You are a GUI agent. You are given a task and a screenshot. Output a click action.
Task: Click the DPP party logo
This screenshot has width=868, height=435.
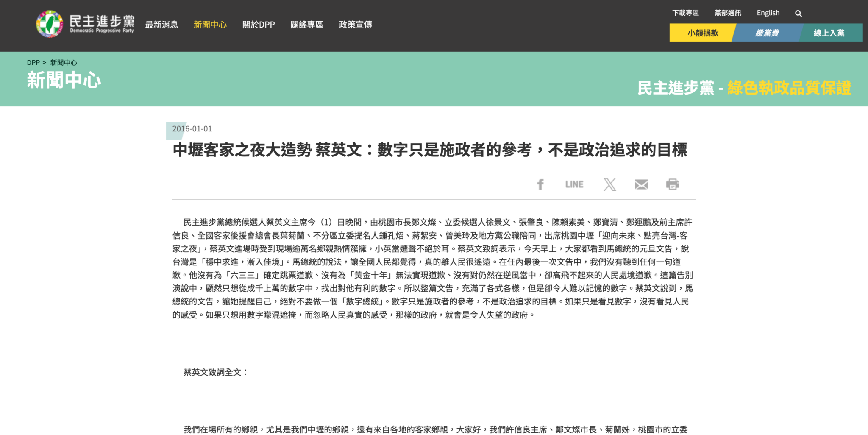pos(84,24)
